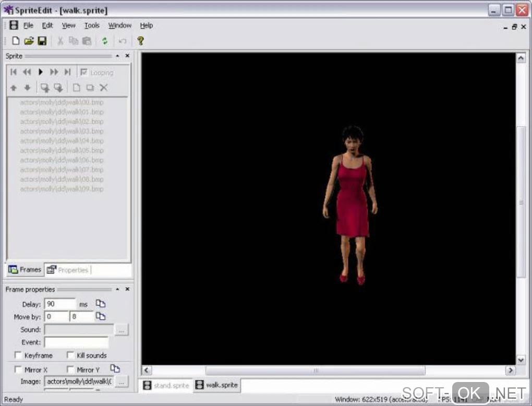This screenshot has height=406, width=532.
Task: Collapse the Frame properties panel arrow
Action: coord(117,289)
